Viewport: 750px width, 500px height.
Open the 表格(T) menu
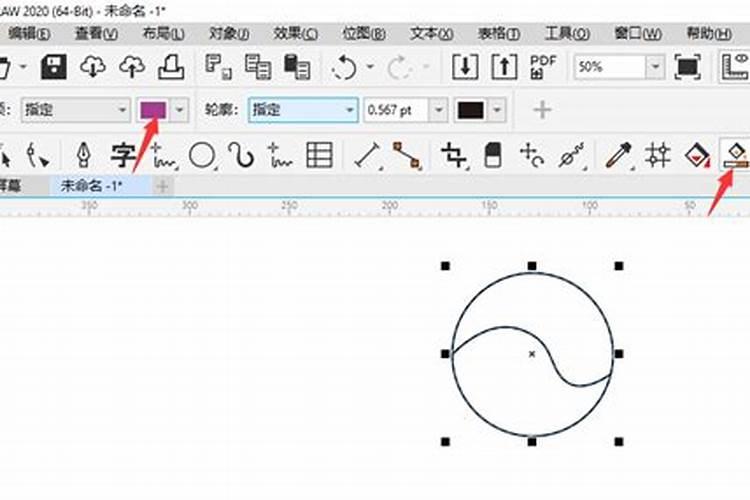(499, 33)
